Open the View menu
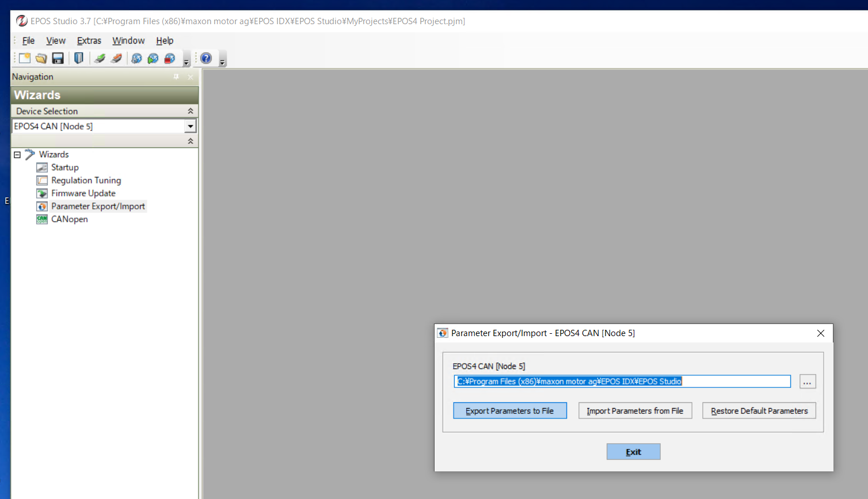The height and width of the screenshot is (499, 868). click(x=56, y=40)
